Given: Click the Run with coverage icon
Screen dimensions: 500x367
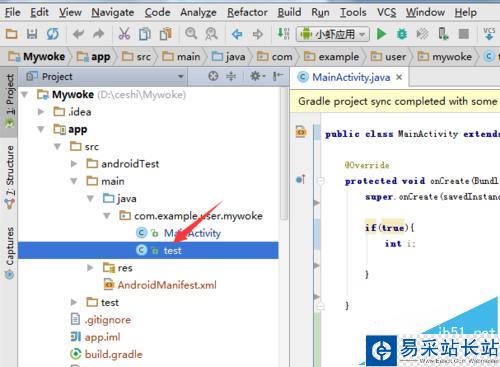Looking at the screenshot, I should [x=422, y=34].
